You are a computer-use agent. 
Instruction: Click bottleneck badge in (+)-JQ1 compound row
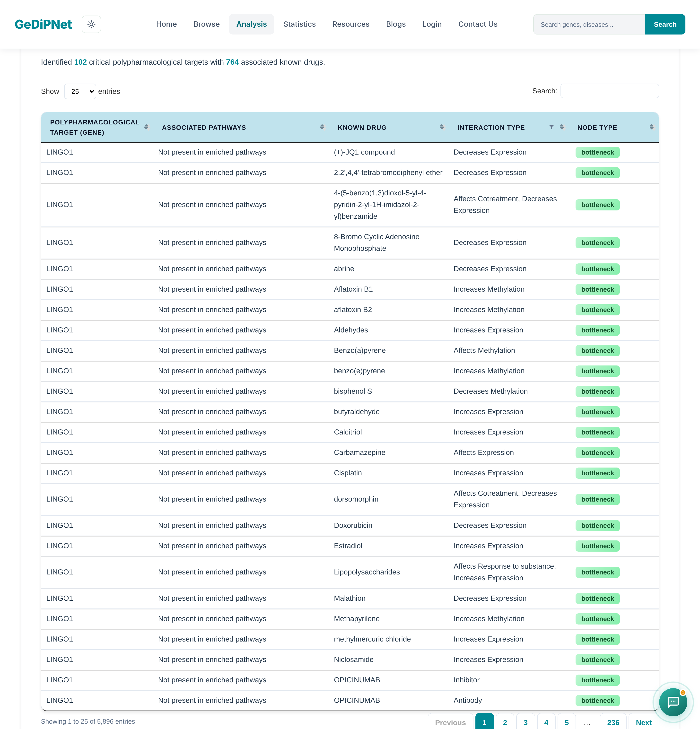coord(597,153)
